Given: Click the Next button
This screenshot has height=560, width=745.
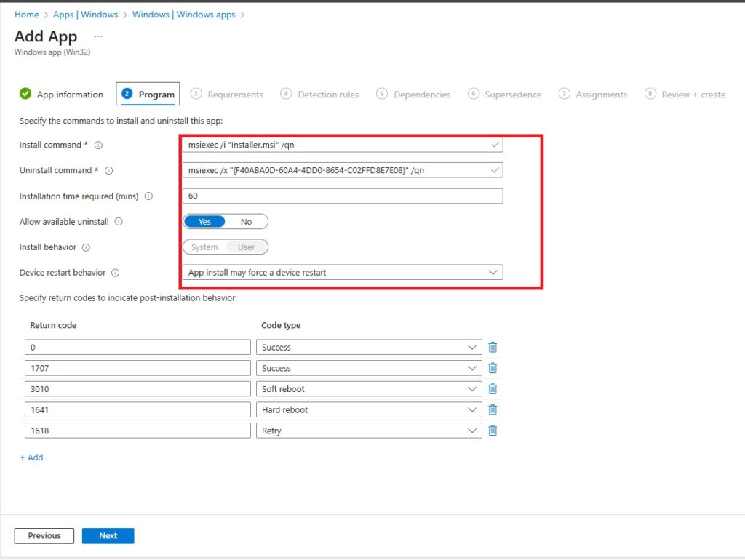Looking at the screenshot, I should (108, 536).
